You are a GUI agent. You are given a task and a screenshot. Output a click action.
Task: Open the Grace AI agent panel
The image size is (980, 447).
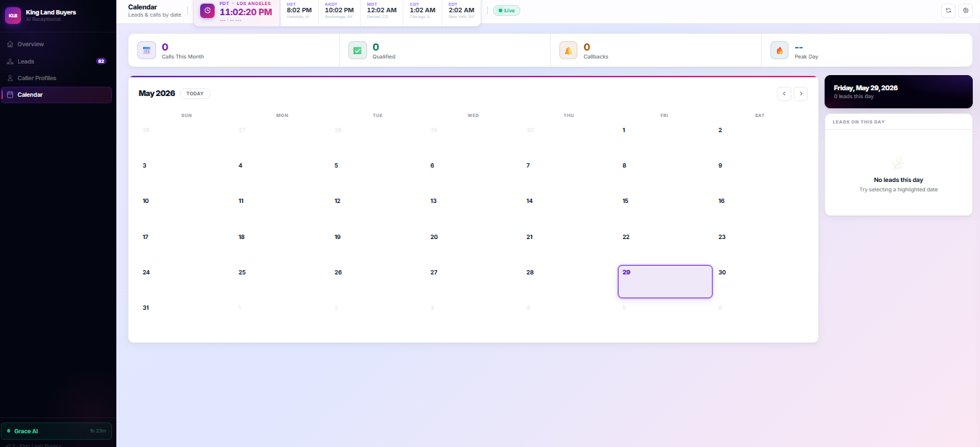tap(56, 431)
